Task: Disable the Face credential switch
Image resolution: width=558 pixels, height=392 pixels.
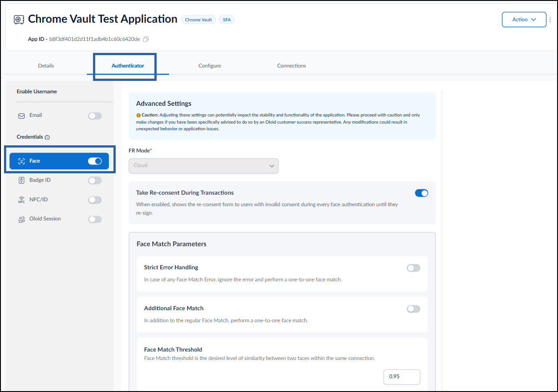Action: pyautogui.click(x=95, y=161)
